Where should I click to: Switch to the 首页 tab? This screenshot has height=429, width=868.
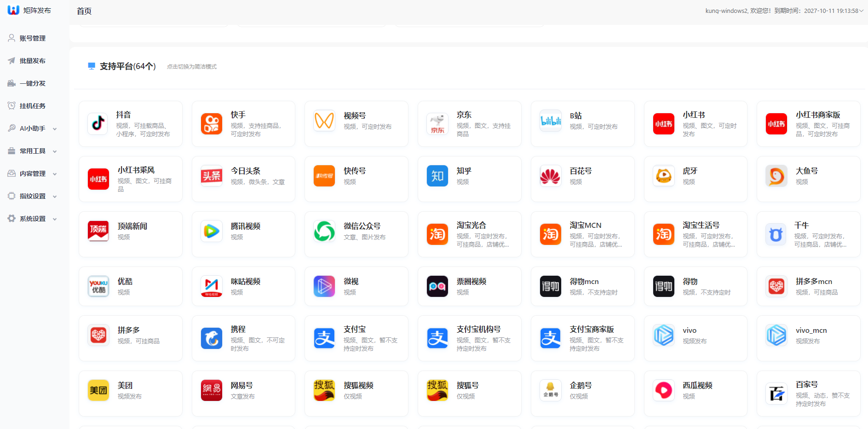pyautogui.click(x=84, y=11)
